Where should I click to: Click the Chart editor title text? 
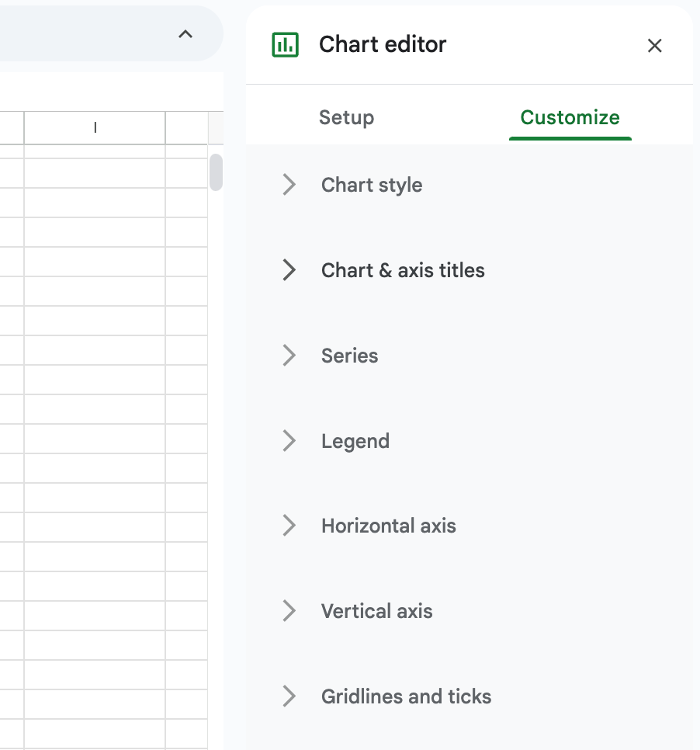pyautogui.click(x=383, y=44)
